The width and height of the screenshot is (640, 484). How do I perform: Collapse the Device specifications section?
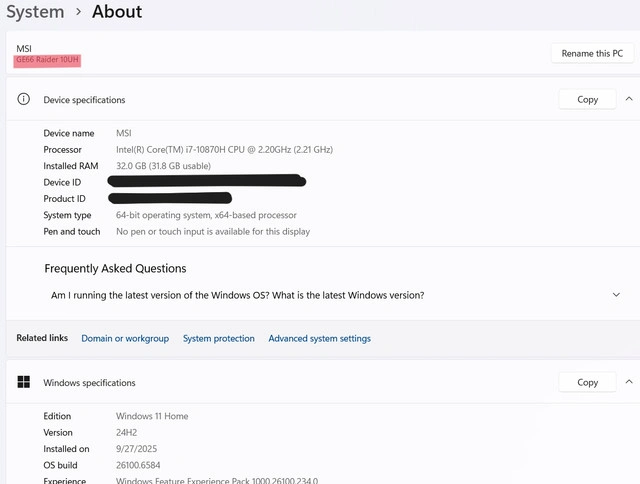pos(629,100)
